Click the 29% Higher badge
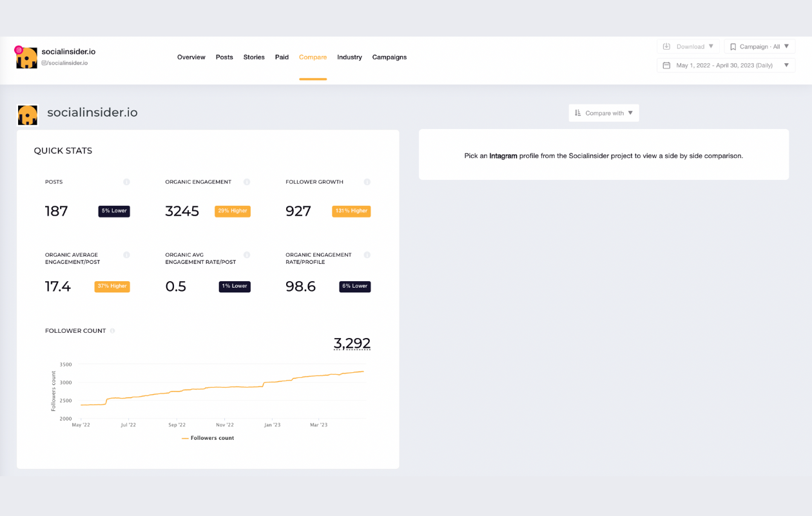 coord(233,211)
